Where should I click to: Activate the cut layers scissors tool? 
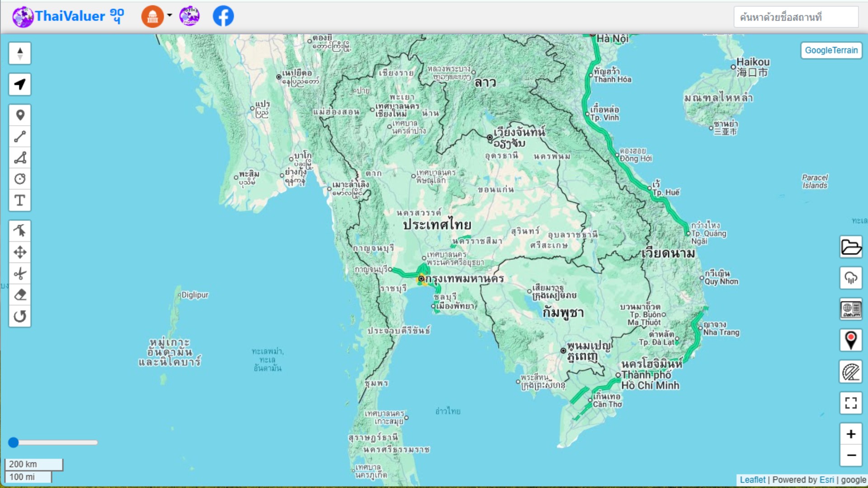point(20,274)
